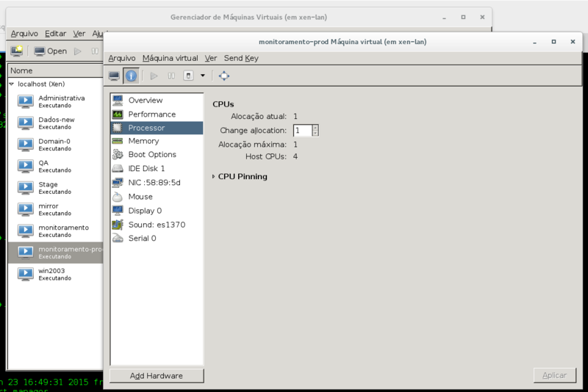Select Boot Options in hardware list
This screenshot has width=588, height=392.
pos(157,155)
